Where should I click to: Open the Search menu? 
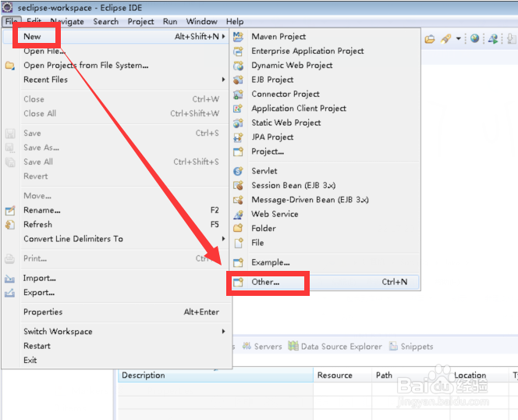[x=106, y=22]
